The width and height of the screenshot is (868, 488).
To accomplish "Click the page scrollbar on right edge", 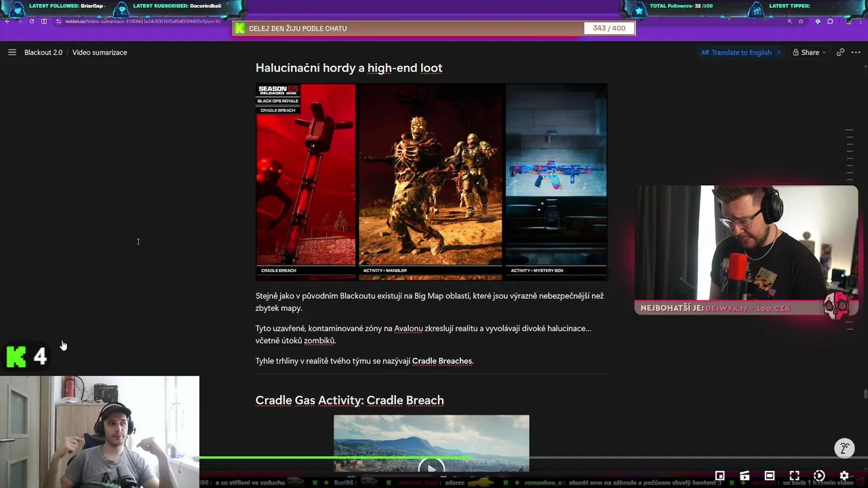I will pyautogui.click(x=865, y=394).
